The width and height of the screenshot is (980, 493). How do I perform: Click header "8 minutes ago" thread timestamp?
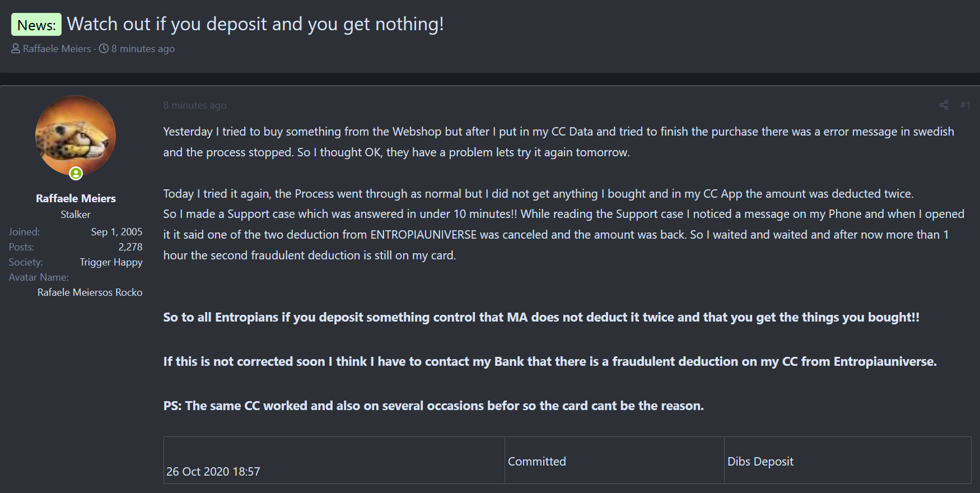click(x=143, y=49)
